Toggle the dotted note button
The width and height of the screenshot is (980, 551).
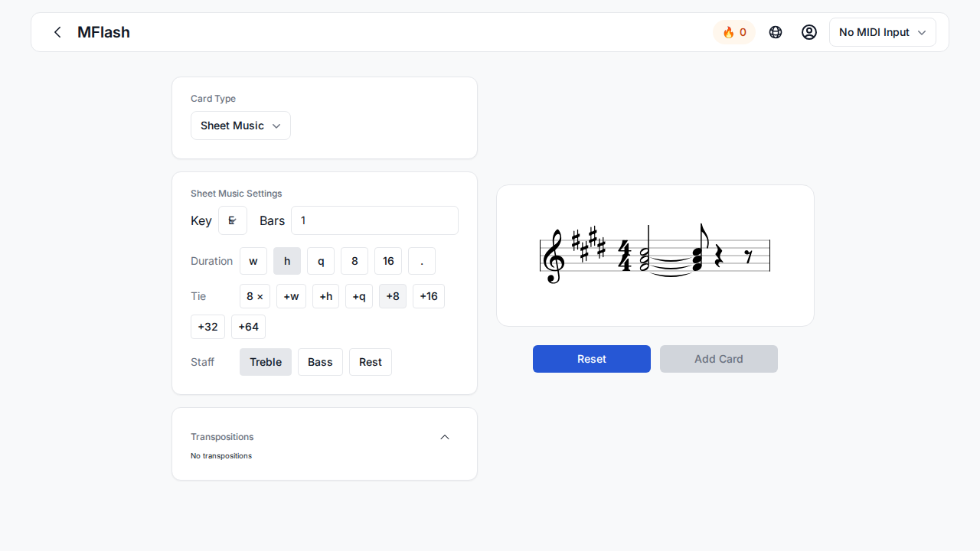(422, 261)
